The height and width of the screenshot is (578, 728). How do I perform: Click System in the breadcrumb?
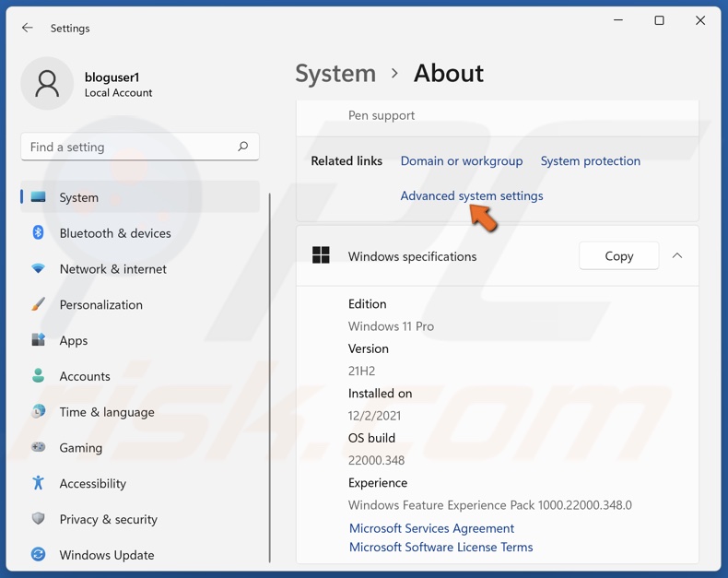click(335, 74)
